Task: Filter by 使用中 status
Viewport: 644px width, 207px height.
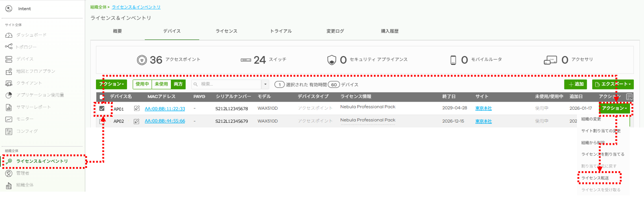Action: click(142, 84)
